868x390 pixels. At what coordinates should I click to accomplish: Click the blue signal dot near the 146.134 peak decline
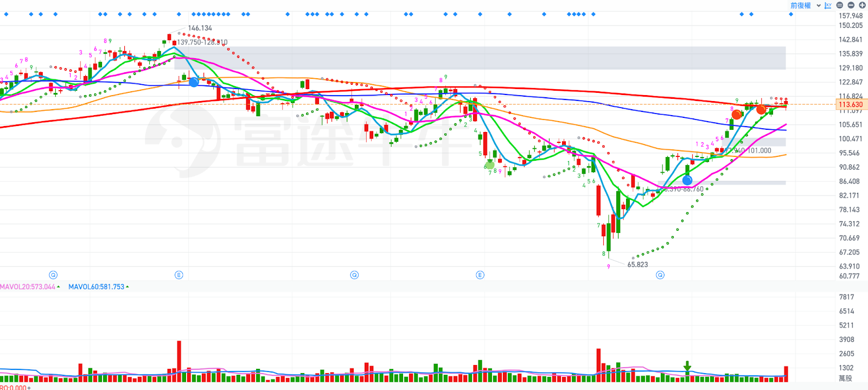[194, 82]
